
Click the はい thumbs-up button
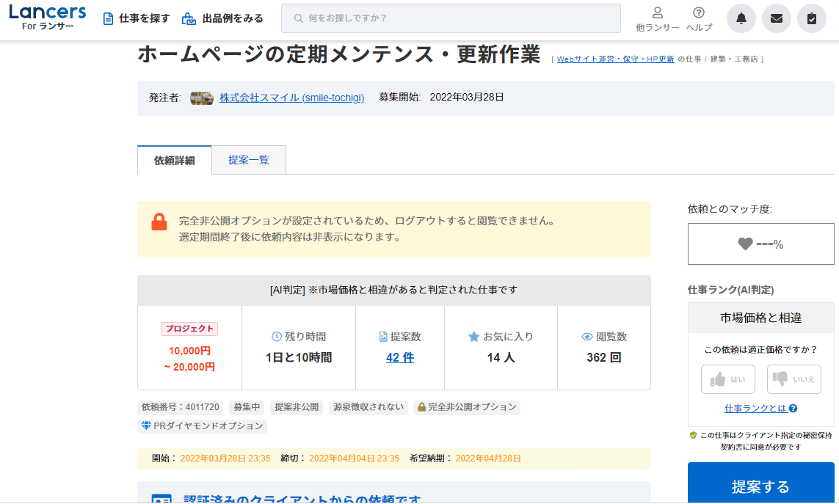pos(727,379)
